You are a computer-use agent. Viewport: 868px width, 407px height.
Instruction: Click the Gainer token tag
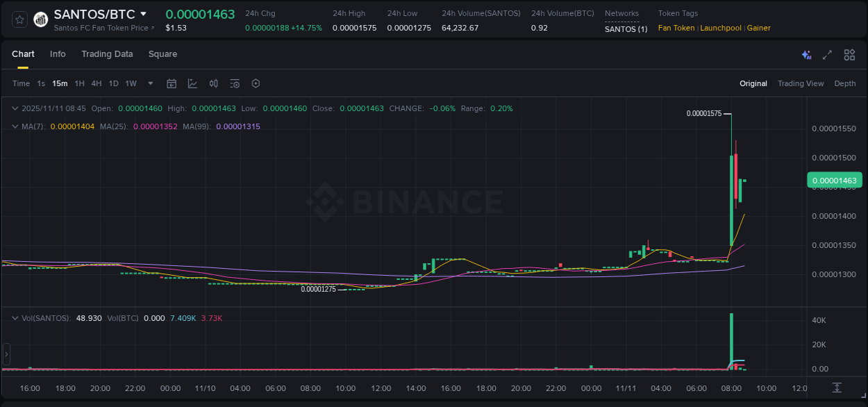[x=758, y=28]
